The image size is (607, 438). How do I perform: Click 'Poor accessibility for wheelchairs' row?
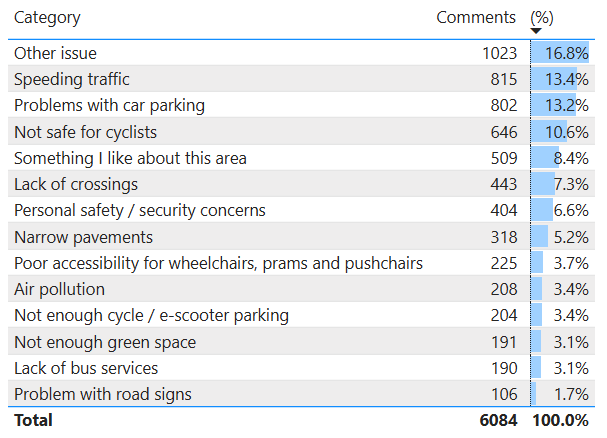tap(218, 263)
